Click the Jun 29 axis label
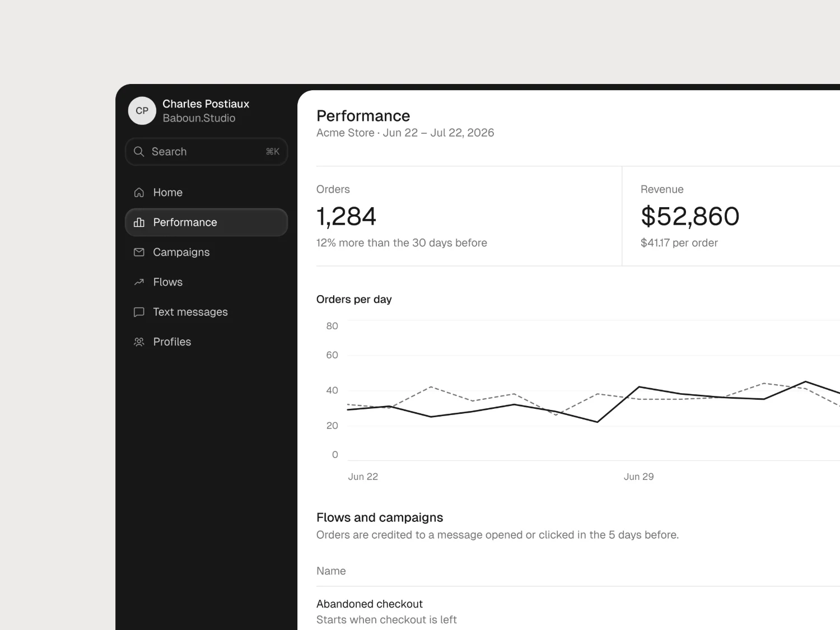This screenshot has height=630, width=840. (x=639, y=477)
